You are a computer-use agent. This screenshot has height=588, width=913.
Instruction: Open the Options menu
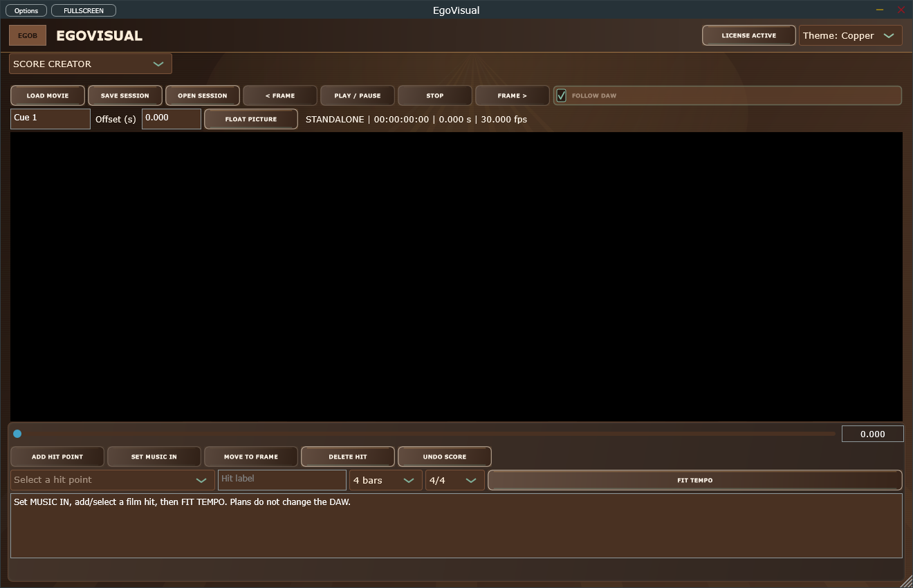pyautogui.click(x=26, y=10)
